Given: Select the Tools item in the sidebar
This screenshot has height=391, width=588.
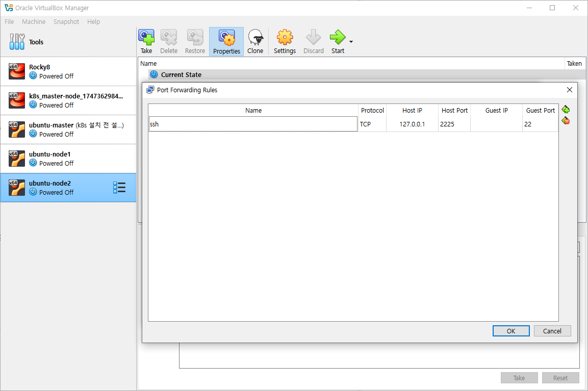Looking at the screenshot, I should point(68,42).
